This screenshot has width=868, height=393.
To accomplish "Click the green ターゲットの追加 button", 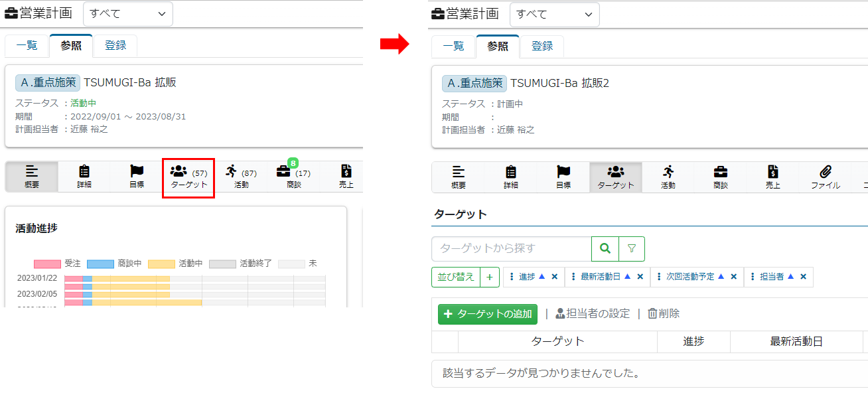I will click(x=488, y=313).
